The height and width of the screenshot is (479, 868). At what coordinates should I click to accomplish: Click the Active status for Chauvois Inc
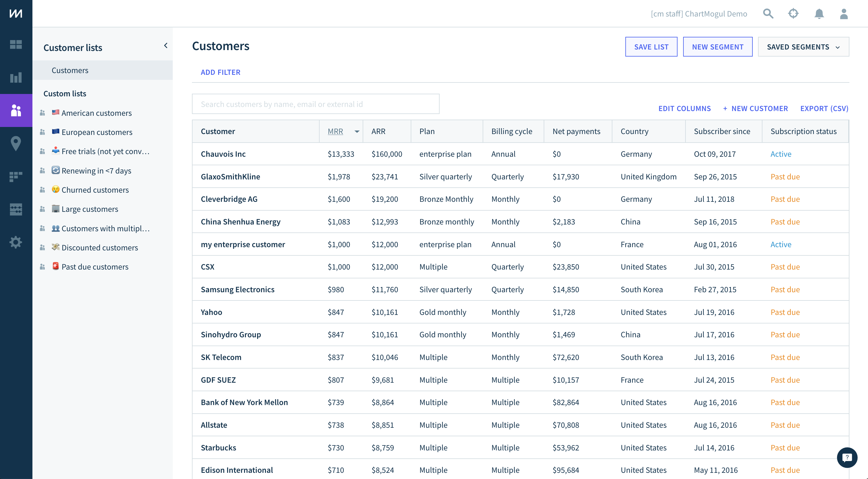coord(780,154)
